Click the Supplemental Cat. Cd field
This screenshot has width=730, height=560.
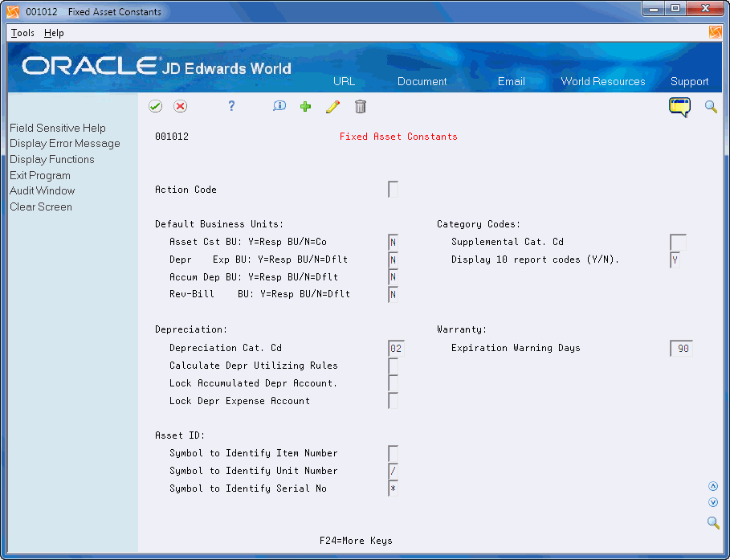[x=678, y=243]
